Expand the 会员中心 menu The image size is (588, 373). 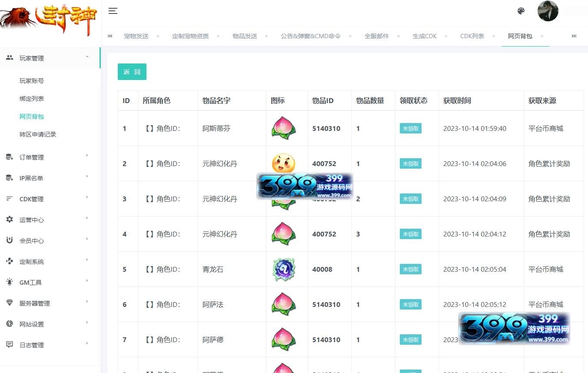click(x=87, y=239)
